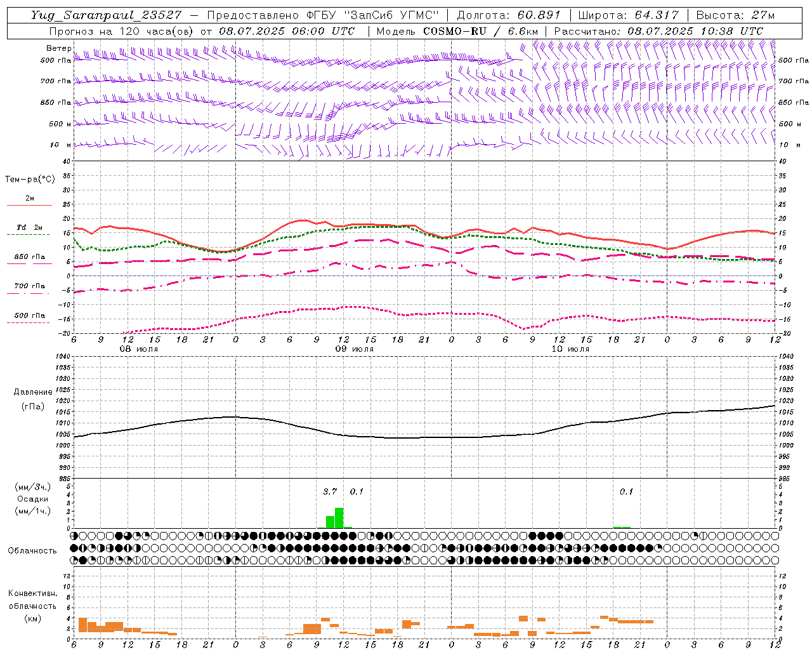The height and width of the screenshot is (650, 812).
Task: Click the Высота: 27м header field
Action: point(735,15)
